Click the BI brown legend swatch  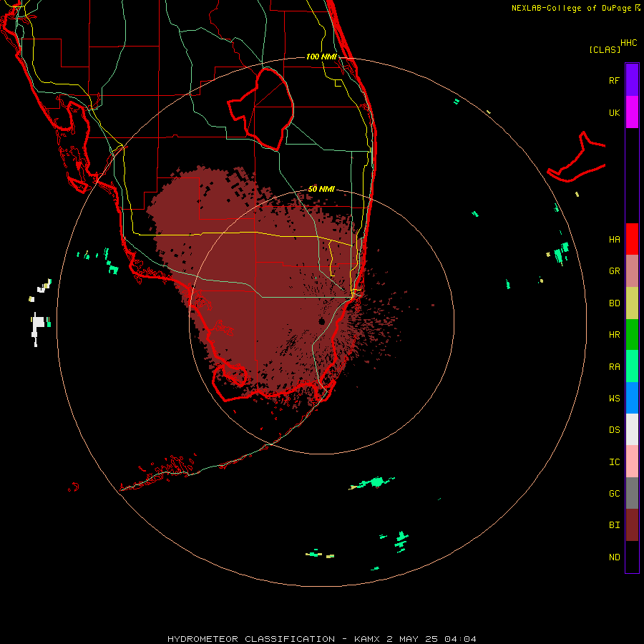tap(632, 525)
